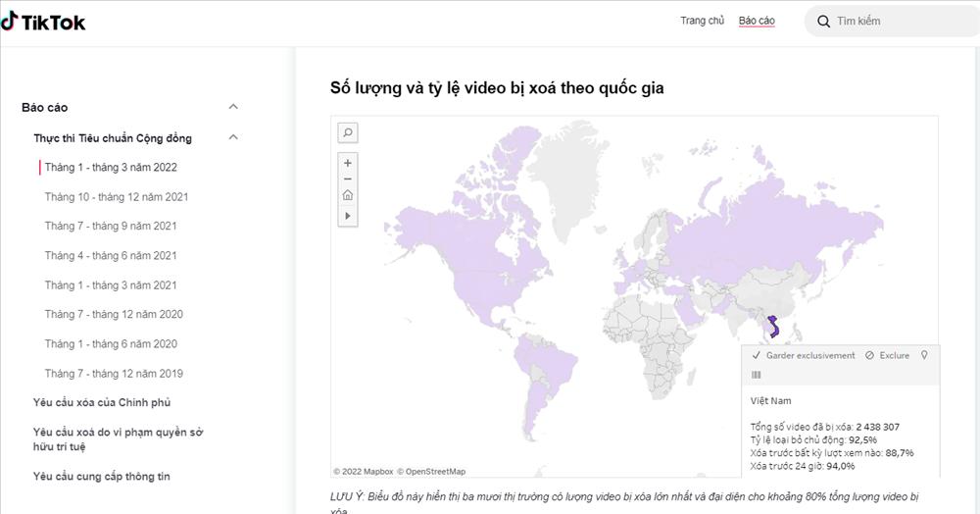This screenshot has width=980, height=514.
Task: Click the heading Số lượng và tỷ lệ video bị xoá theo quốc gia
Action: [x=497, y=88]
